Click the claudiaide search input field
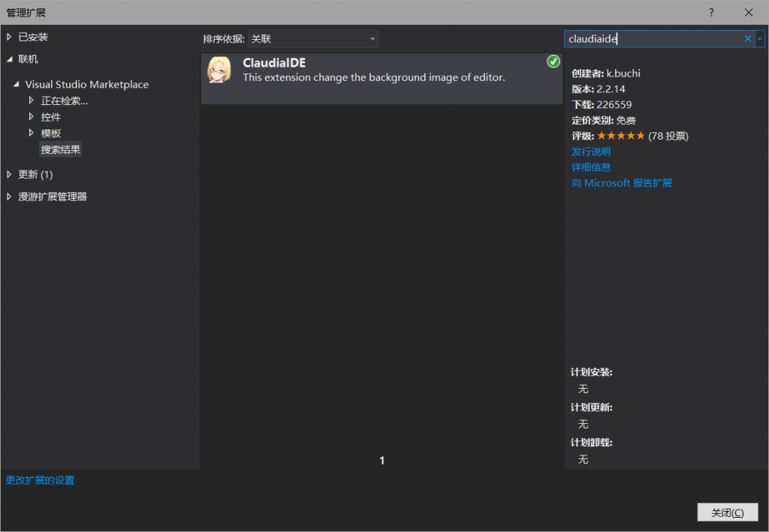 coord(653,39)
